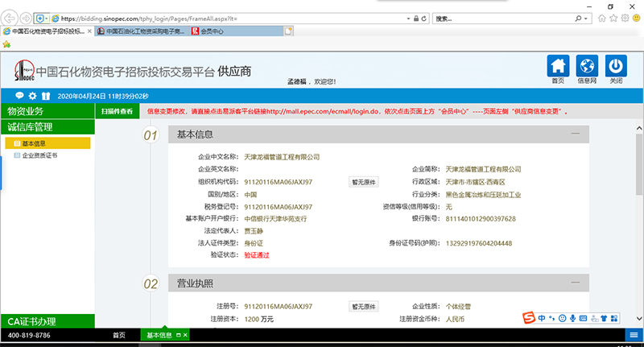644x347 pixels.
Task: Collapse the 基本信息 section
Action: 576,134
